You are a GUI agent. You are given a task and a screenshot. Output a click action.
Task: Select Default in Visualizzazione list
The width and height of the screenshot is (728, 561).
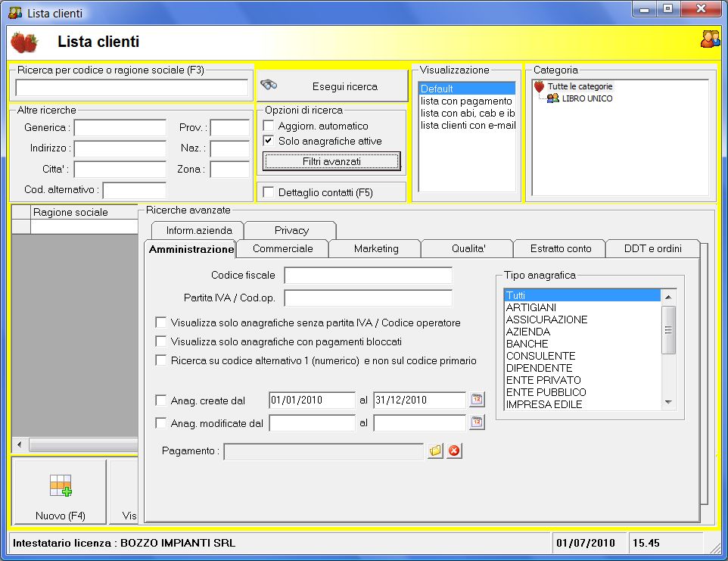coord(467,89)
